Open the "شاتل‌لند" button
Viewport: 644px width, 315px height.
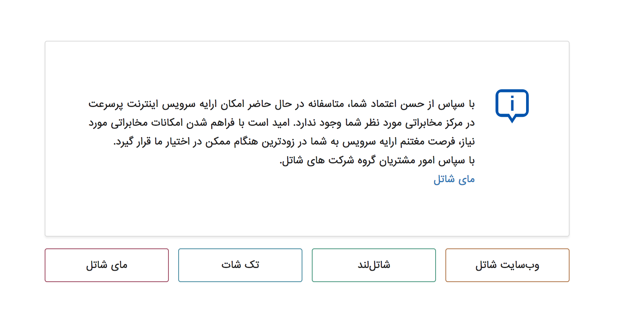[x=374, y=265]
